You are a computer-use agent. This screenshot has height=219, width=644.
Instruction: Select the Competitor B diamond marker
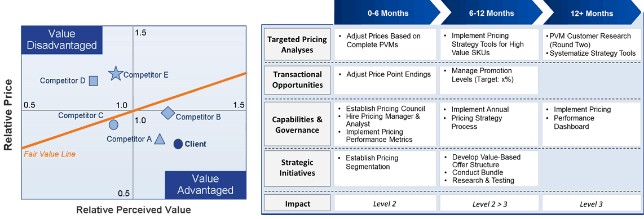(167, 113)
